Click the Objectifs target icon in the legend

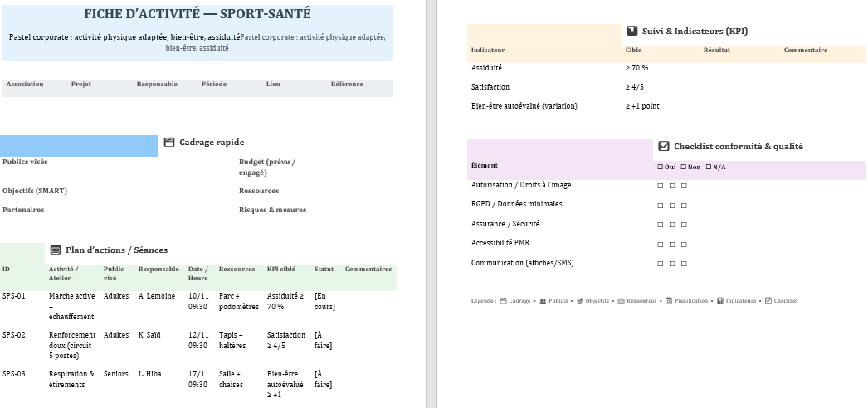(x=580, y=301)
